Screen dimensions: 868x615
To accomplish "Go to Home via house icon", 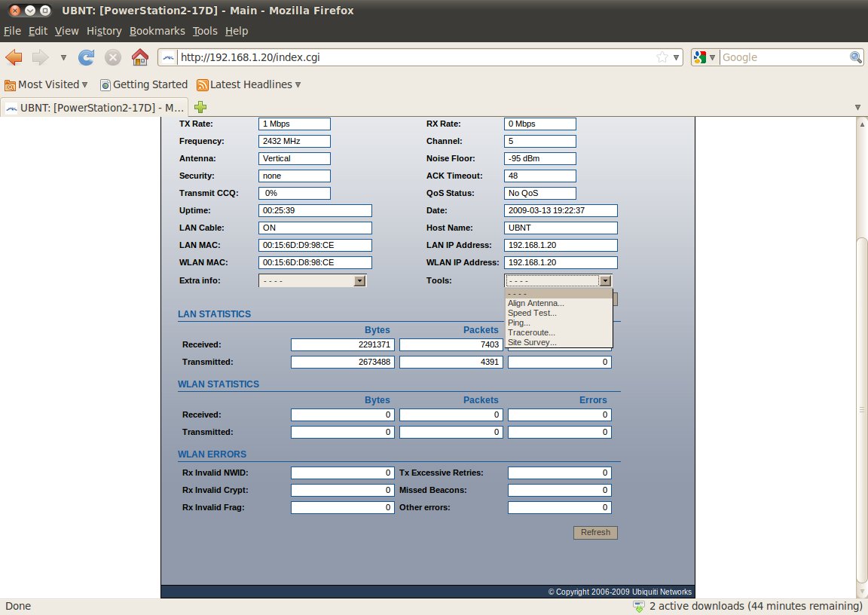I will (x=139, y=57).
